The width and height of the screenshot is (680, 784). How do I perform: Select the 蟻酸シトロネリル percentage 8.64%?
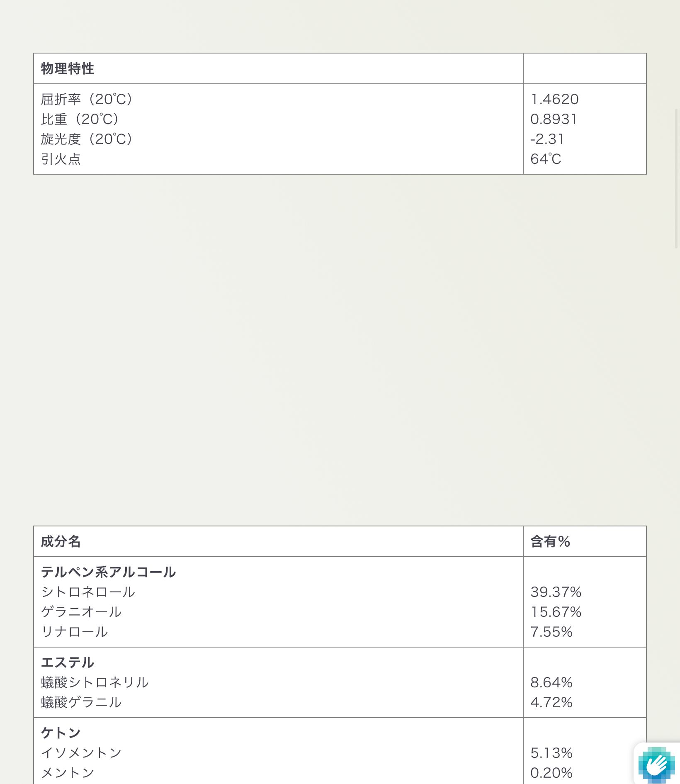(551, 683)
